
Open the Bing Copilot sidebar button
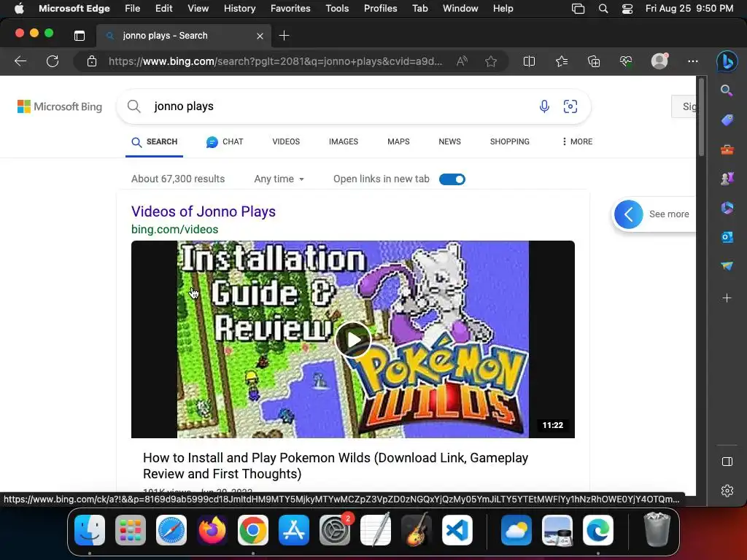point(727,61)
